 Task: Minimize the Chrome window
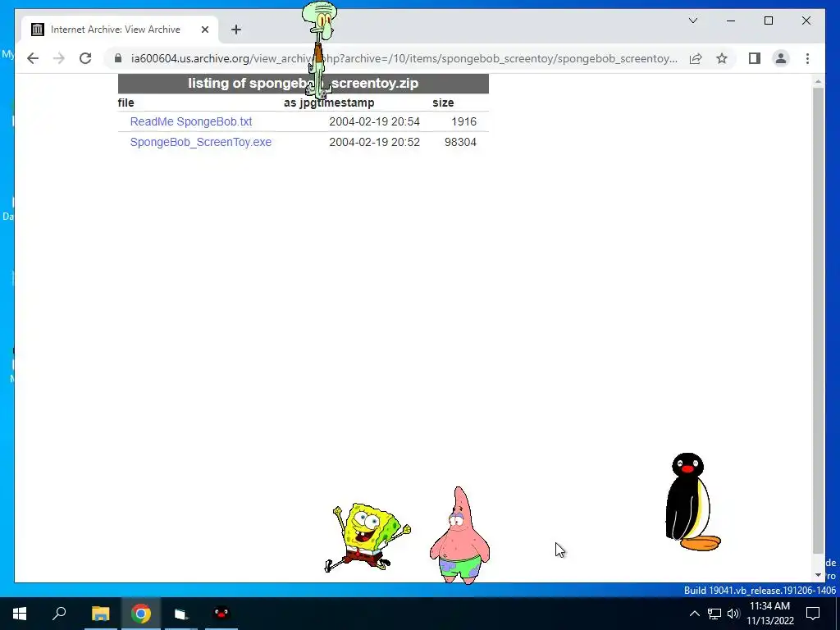coord(731,21)
